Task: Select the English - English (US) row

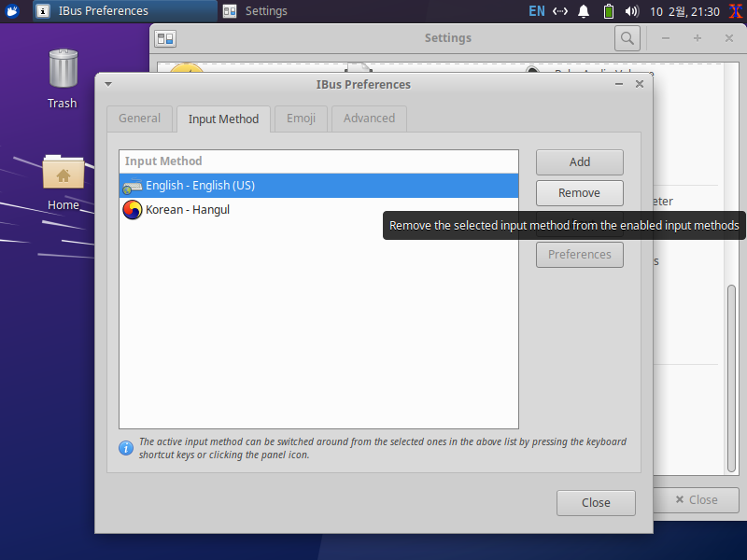Action: click(x=318, y=186)
